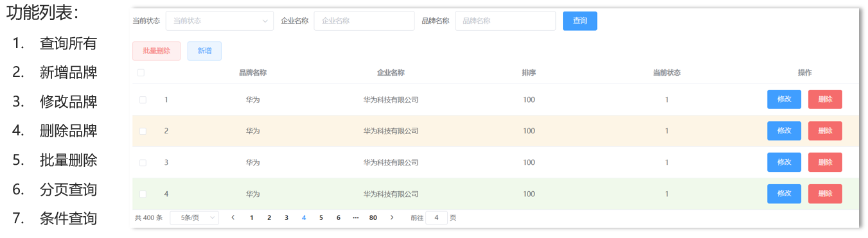Tick the checkbox in row 4
This screenshot has height=238, width=868.
pyautogui.click(x=143, y=194)
